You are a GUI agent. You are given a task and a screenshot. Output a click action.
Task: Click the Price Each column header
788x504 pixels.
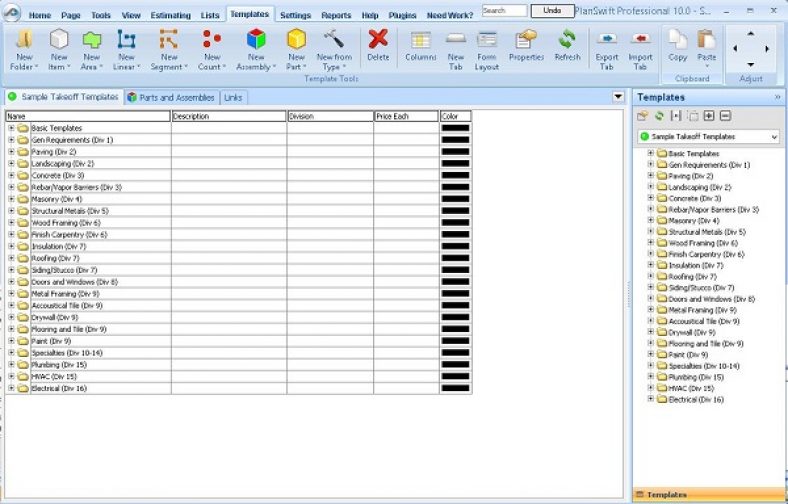(x=406, y=116)
